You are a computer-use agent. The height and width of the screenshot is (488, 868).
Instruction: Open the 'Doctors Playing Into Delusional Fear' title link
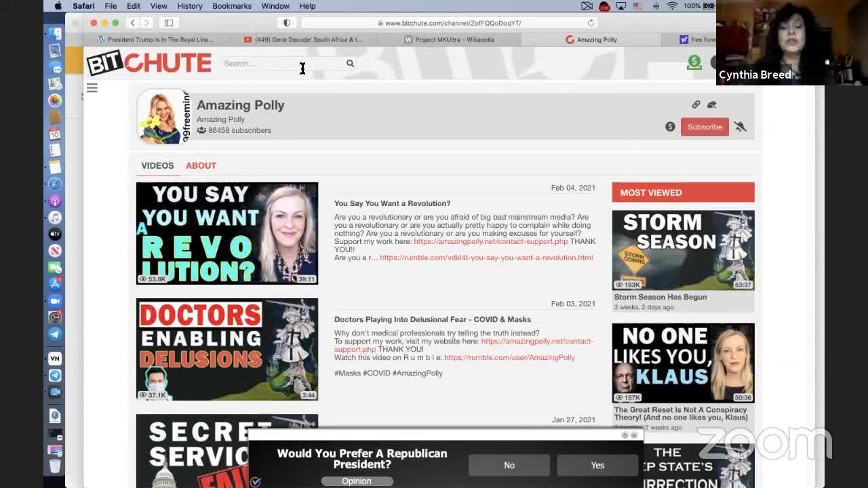pyautogui.click(x=433, y=319)
